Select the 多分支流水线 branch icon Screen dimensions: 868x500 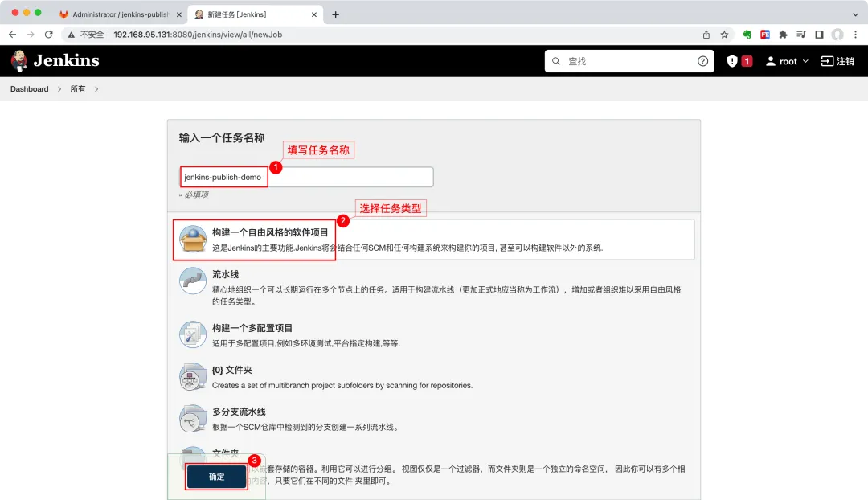coord(193,419)
